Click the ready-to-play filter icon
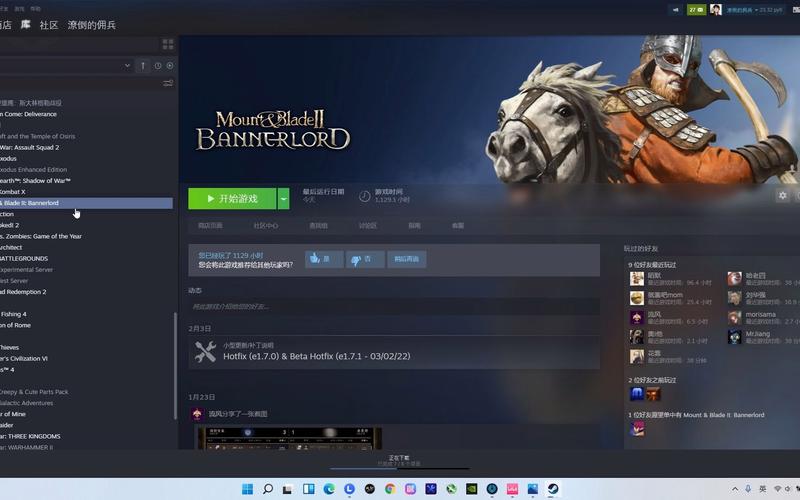This screenshot has width=800, height=500. pyautogui.click(x=170, y=65)
